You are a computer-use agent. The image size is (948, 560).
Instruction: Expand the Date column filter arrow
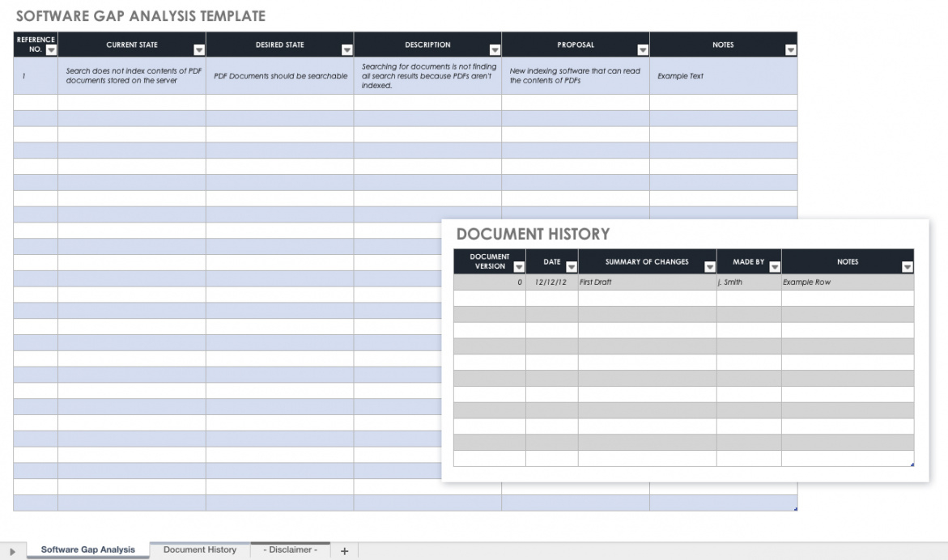tap(572, 267)
